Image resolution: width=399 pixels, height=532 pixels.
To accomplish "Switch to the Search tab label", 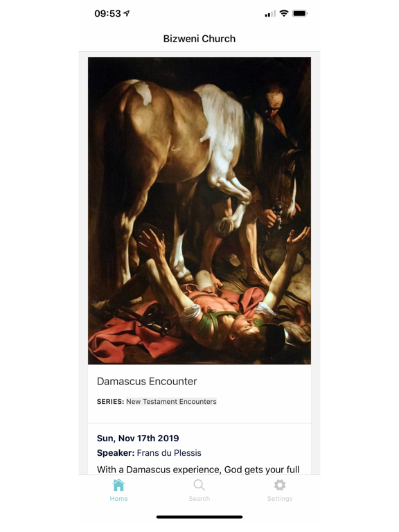I will coord(199,499).
